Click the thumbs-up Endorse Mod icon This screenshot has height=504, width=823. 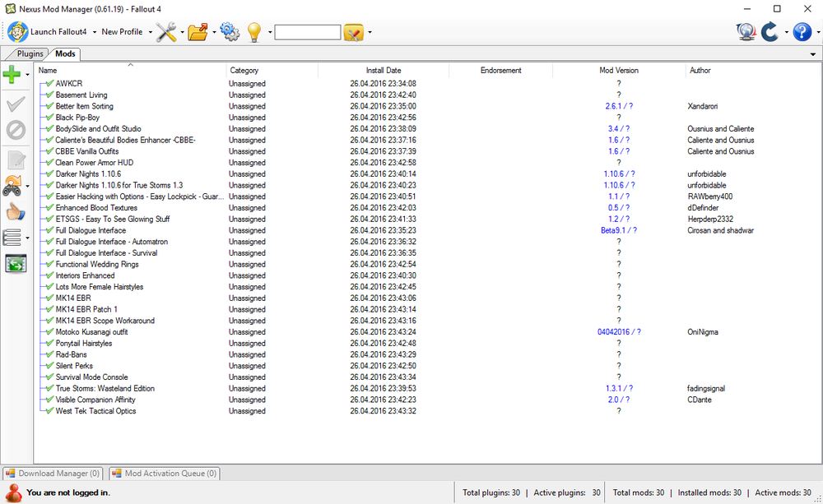[x=15, y=212]
